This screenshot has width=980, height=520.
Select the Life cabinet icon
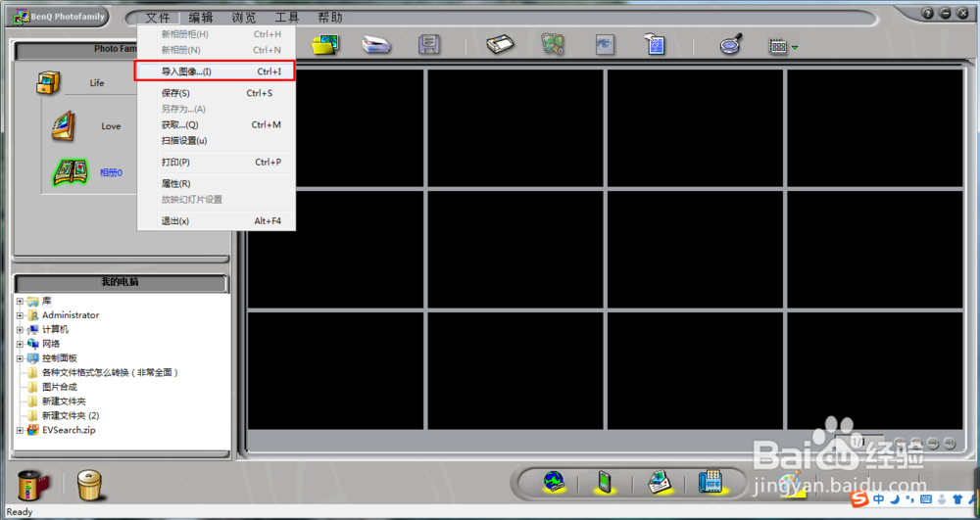(47, 82)
